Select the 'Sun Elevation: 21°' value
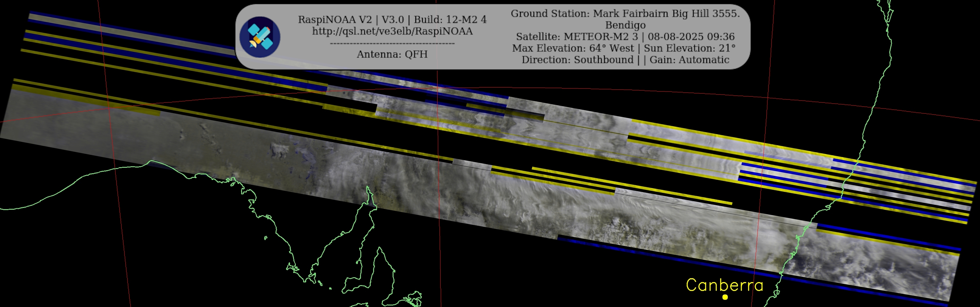Screen dimensions: 980x307 click(689, 48)
